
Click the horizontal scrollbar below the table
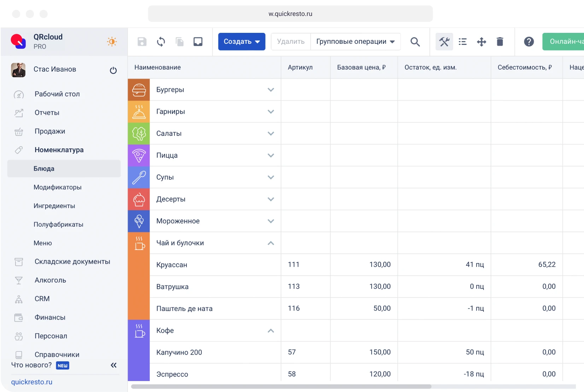point(281,386)
